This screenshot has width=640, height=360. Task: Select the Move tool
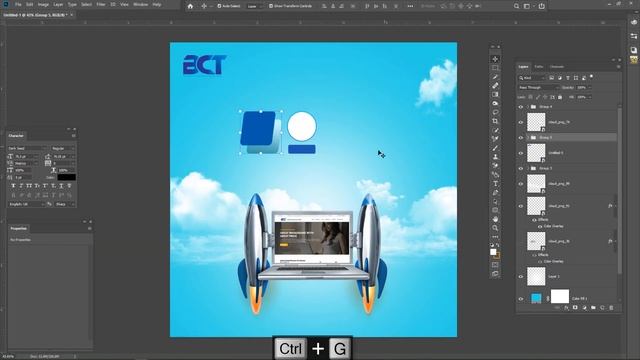pyautogui.click(x=495, y=59)
